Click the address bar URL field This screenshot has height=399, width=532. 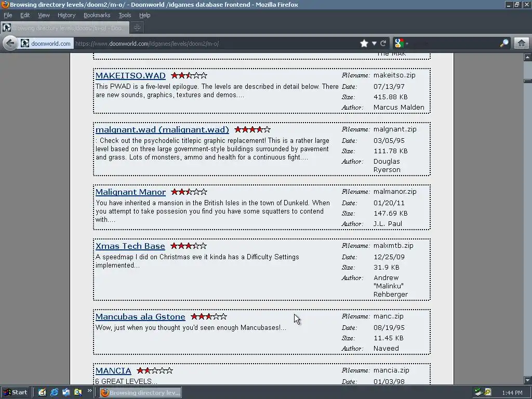tap(216, 44)
